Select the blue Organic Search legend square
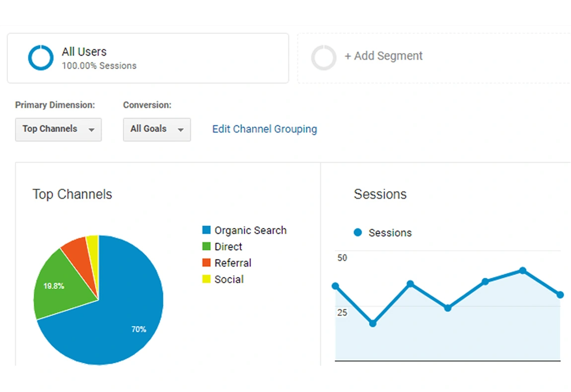This screenshot has width=571, height=392. [207, 230]
